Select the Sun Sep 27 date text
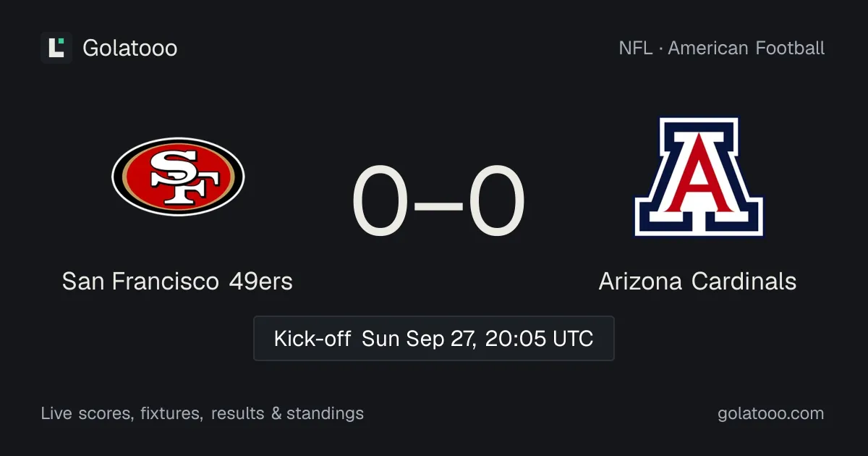Image resolution: width=868 pixels, height=456 pixels. (x=419, y=338)
